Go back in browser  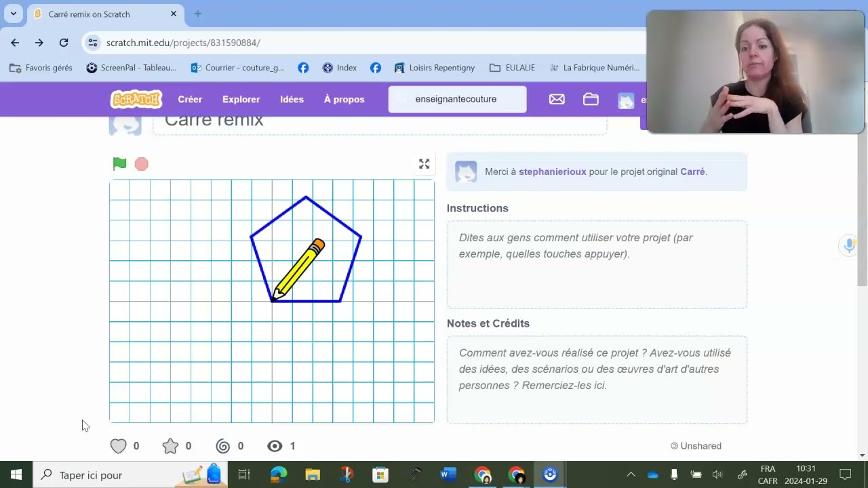(15, 43)
